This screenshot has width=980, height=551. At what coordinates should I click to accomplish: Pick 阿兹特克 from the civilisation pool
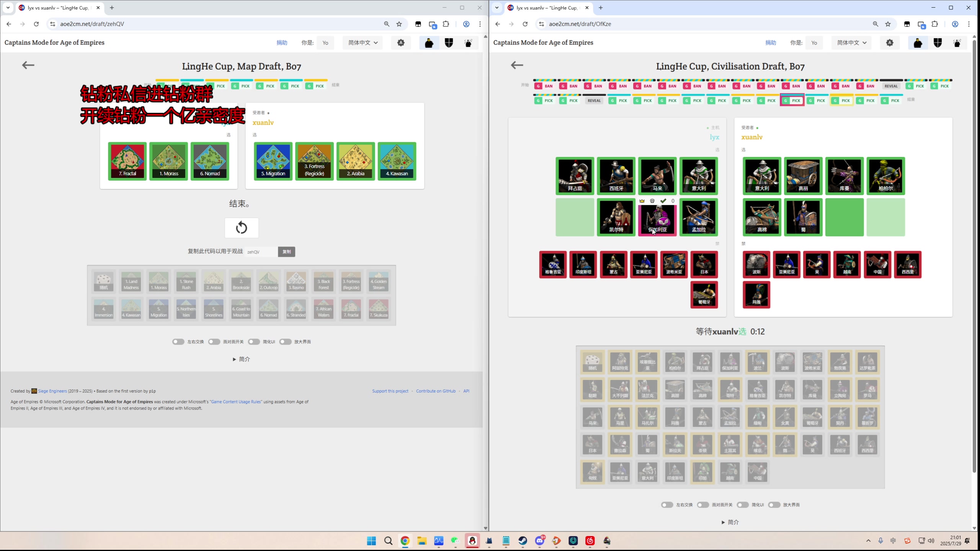(x=620, y=362)
